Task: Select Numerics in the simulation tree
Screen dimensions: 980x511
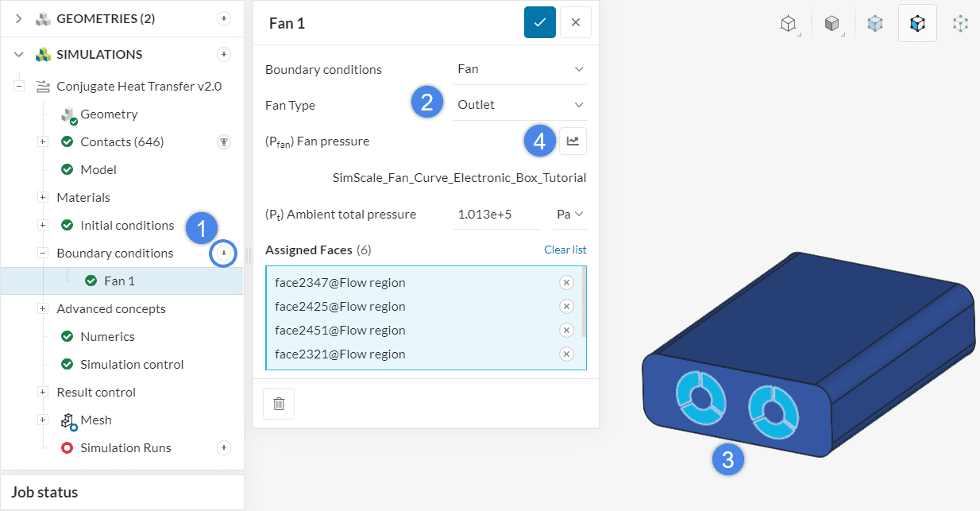Action: 107,336
